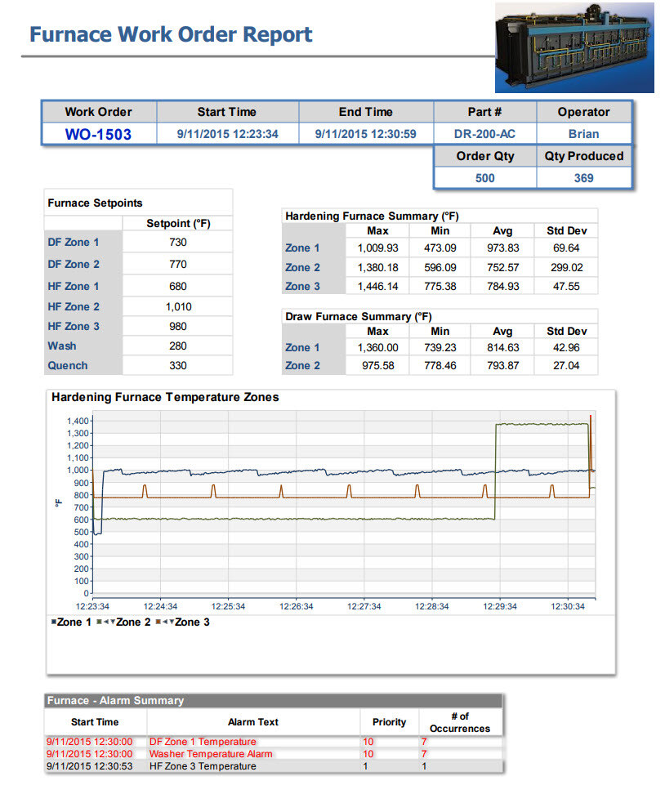The image size is (665, 812).
Task: Click the part number DR-200-AC
Action: [484, 134]
